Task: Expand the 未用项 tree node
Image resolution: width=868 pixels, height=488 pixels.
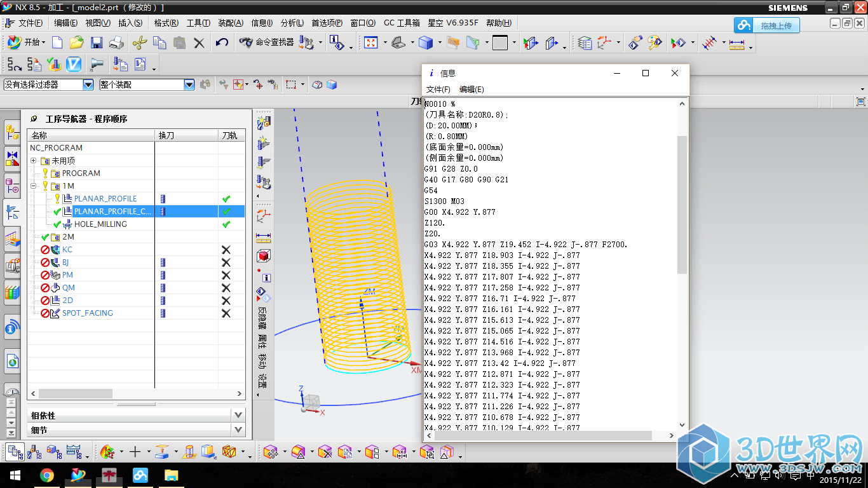Action: (x=33, y=161)
